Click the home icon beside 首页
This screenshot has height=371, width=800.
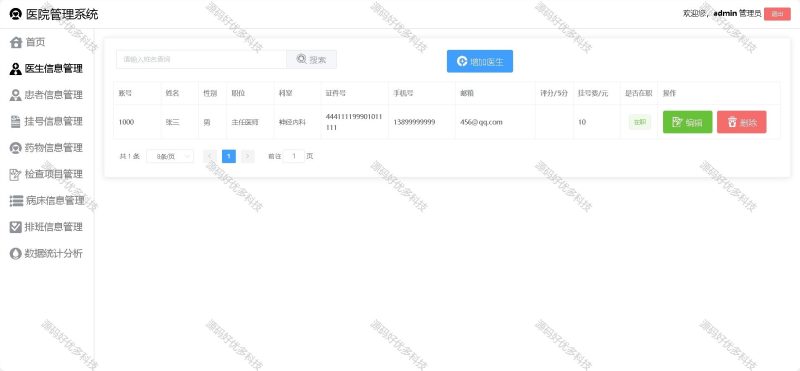(x=16, y=42)
